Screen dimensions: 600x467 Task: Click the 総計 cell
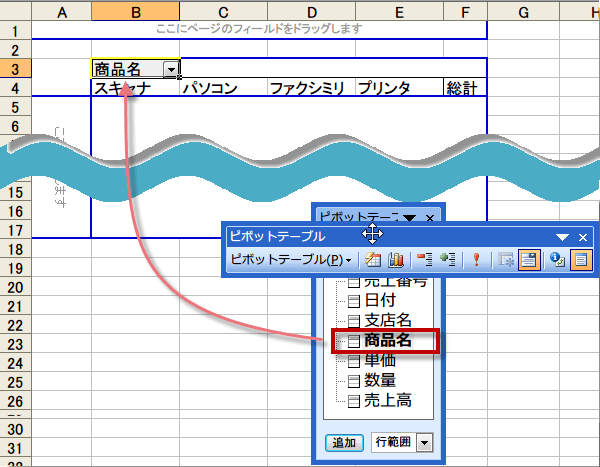point(465,88)
